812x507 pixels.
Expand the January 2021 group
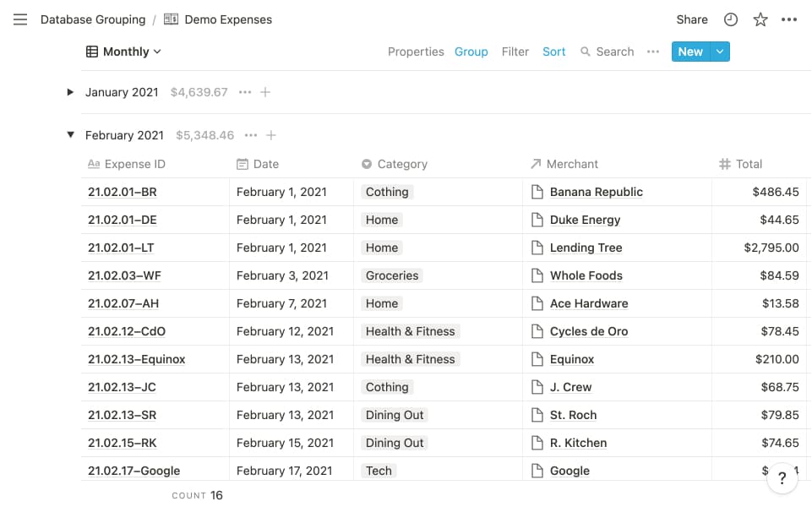(x=69, y=92)
